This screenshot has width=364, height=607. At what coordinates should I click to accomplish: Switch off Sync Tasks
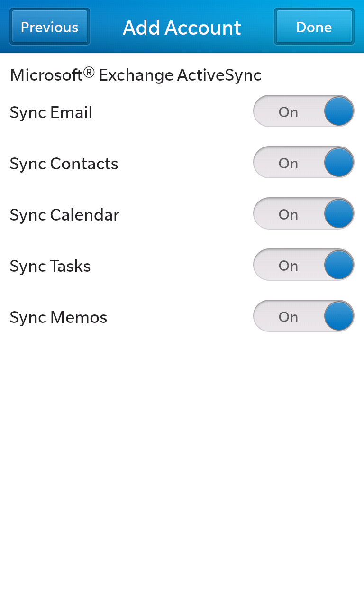[304, 265]
